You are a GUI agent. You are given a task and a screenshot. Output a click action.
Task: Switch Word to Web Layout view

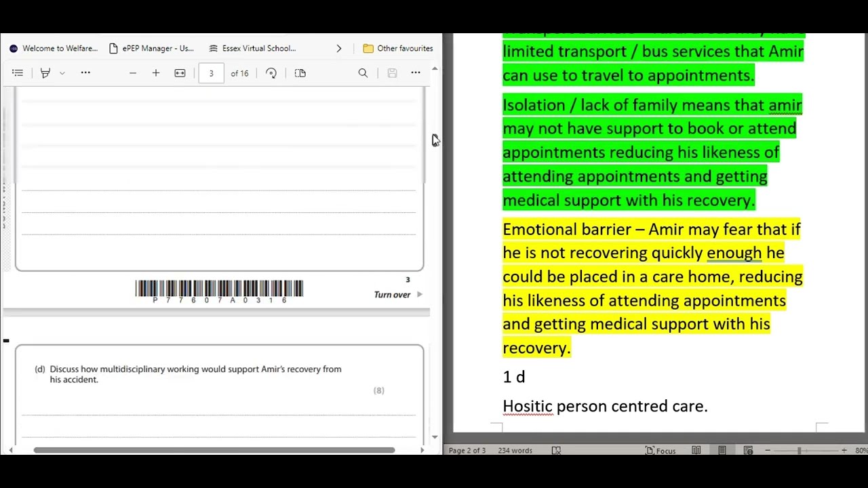click(x=749, y=451)
